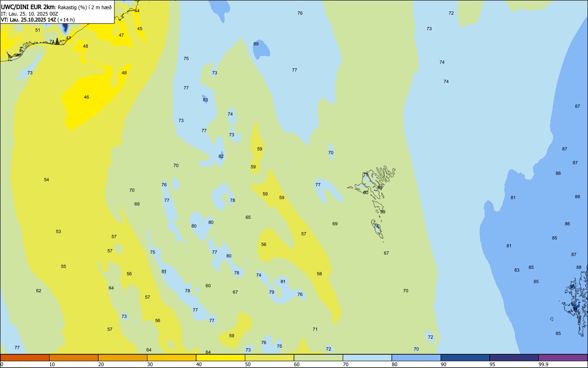This screenshot has width=588, height=368.
Task: Click the '95' legend tick label
Action: click(492, 364)
